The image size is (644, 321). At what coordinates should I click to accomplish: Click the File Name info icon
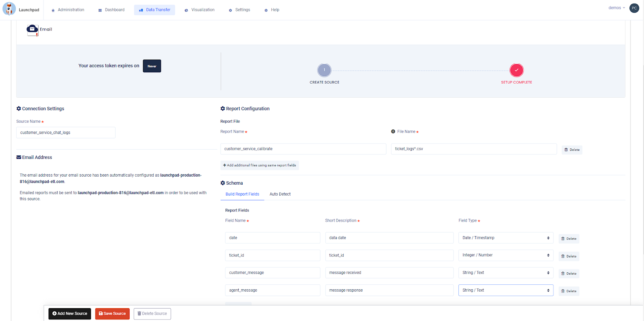point(393,132)
